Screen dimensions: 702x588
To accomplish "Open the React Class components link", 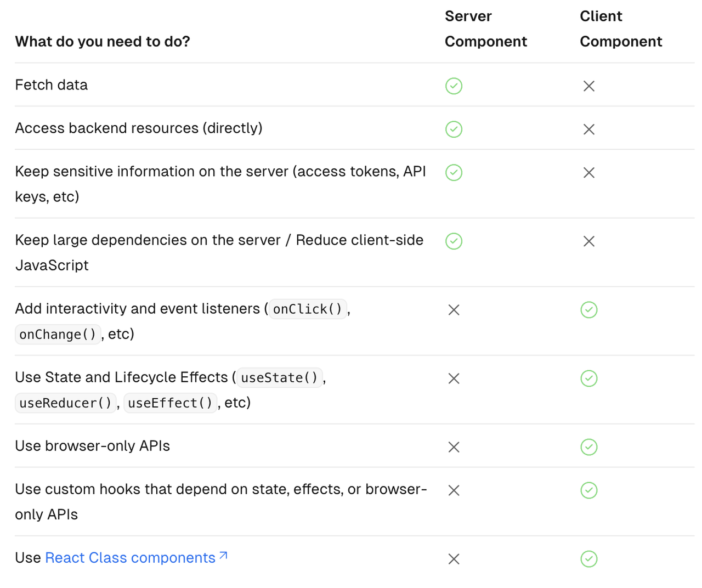I will tap(130, 558).
